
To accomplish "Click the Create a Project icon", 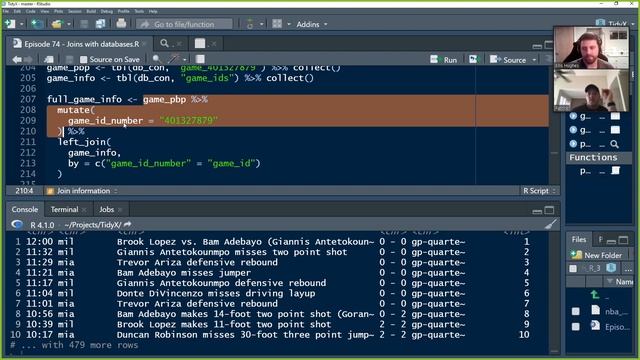I will pos(37,24).
